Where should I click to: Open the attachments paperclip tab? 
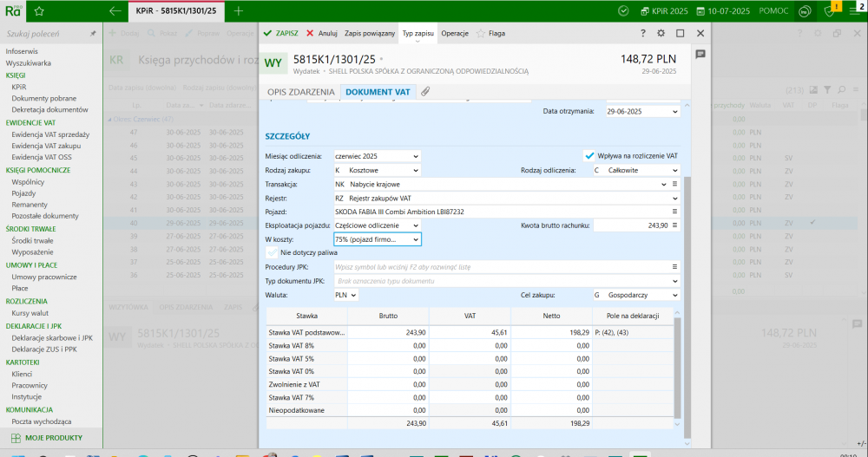point(425,91)
